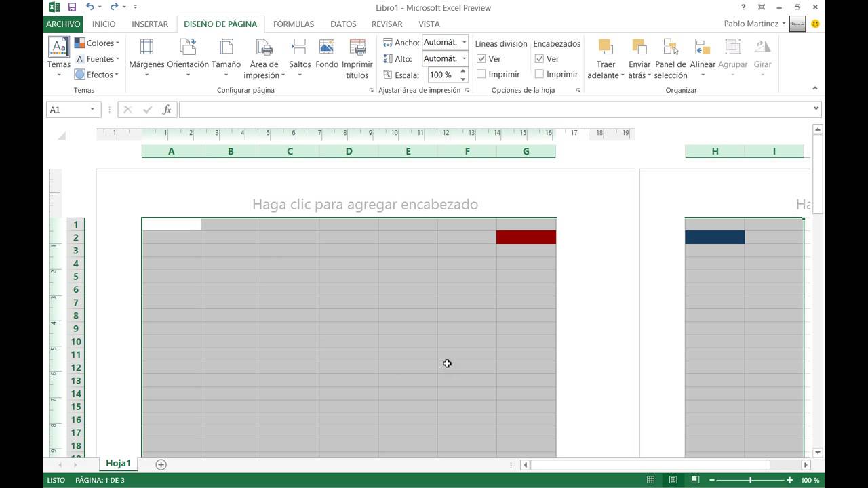Click the insert function fx icon
Screen dimensions: 868x488
click(x=167, y=110)
